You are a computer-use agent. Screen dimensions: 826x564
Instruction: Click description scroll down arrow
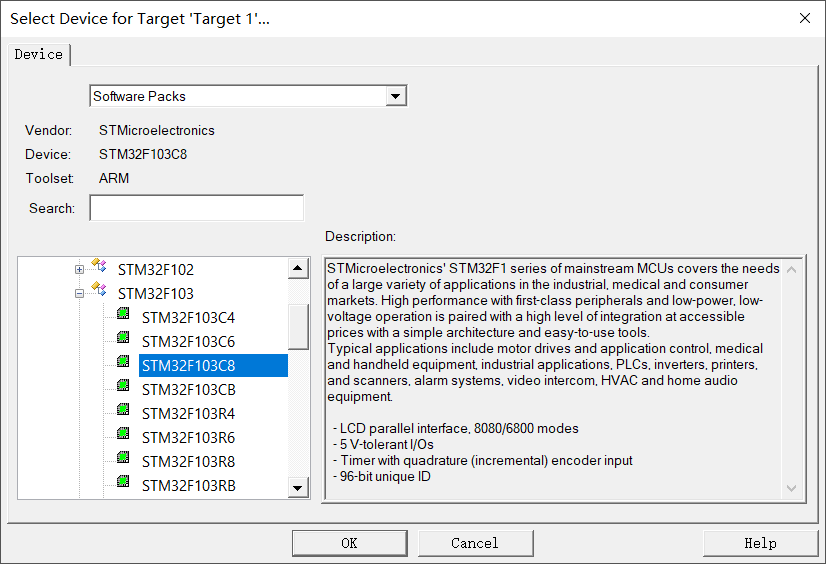point(791,488)
